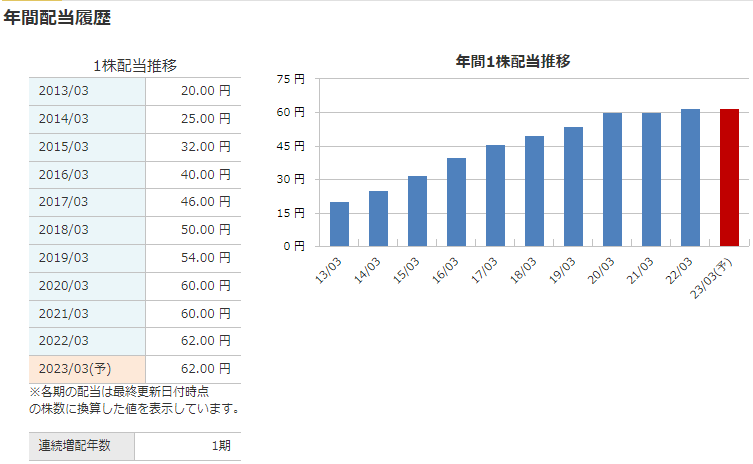Screen dimensions: 753x464
Task: Click the 20/03 bar in the chart
Action: click(x=612, y=180)
